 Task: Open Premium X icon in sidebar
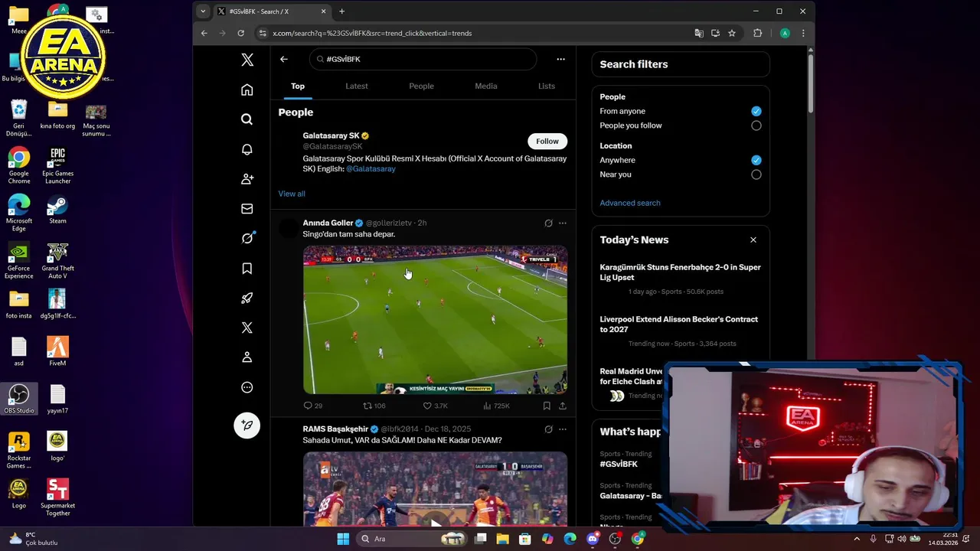pyautogui.click(x=247, y=328)
